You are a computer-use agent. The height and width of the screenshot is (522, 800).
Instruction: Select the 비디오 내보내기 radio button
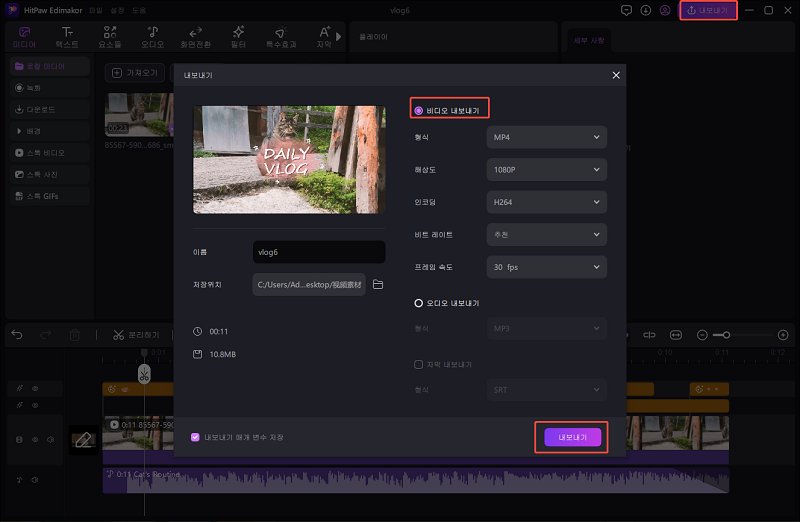[x=418, y=110]
